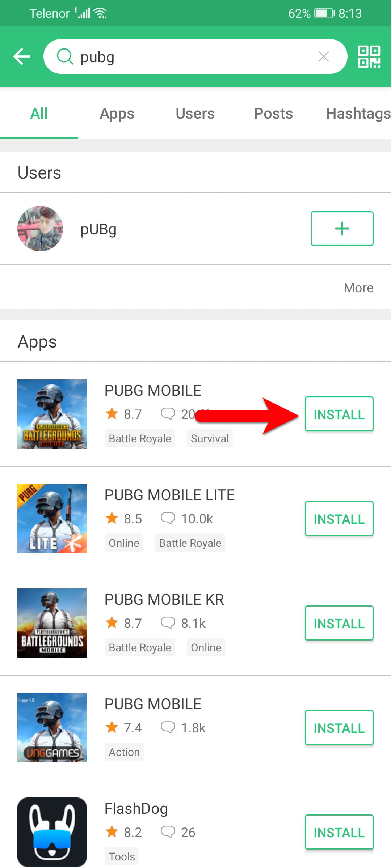Viewport: 391px width, 868px height.
Task: Open the VNG Games PUBG MOBILE icon
Action: [x=52, y=727]
